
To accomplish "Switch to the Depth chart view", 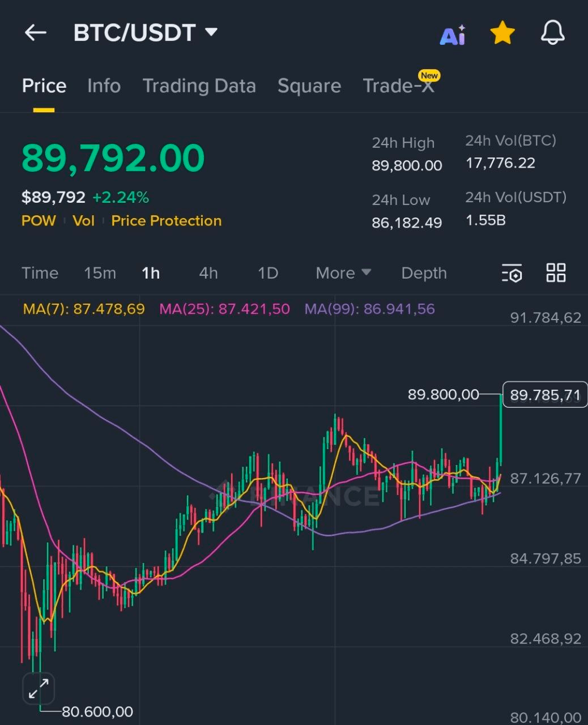I will pyautogui.click(x=424, y=273).
